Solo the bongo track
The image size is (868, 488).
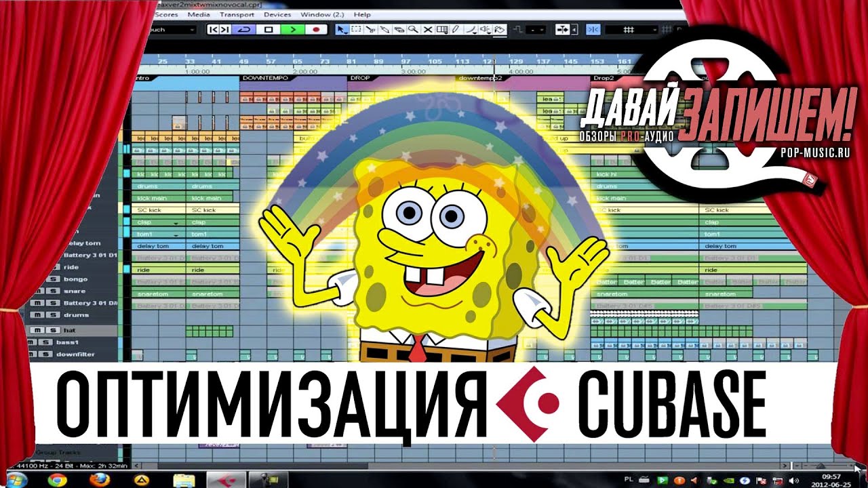point(53,279)
